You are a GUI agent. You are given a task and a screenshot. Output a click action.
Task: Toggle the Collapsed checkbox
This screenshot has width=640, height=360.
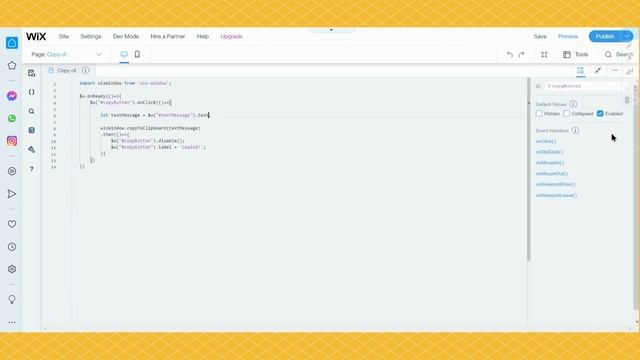[567, 113]
